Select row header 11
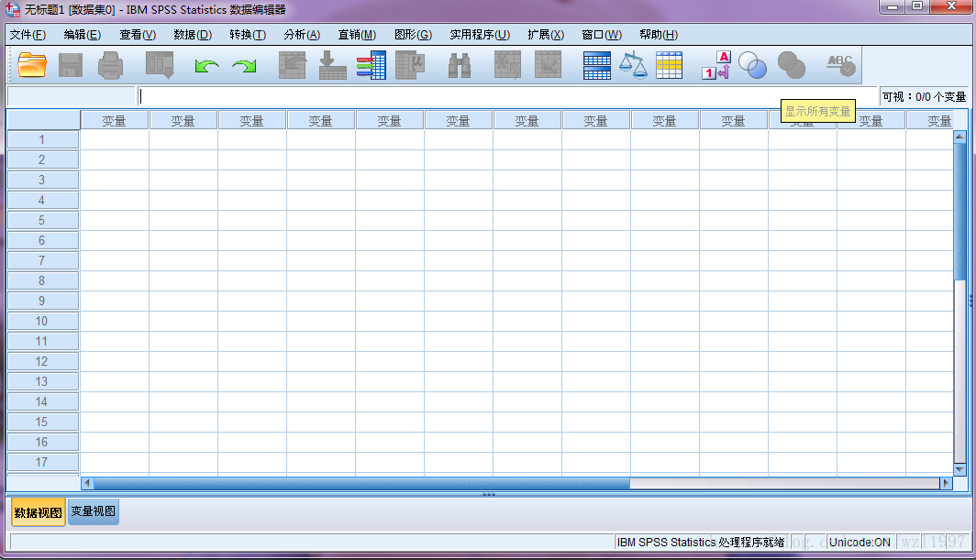Viewport: 976px width, 560px height. 42,341
